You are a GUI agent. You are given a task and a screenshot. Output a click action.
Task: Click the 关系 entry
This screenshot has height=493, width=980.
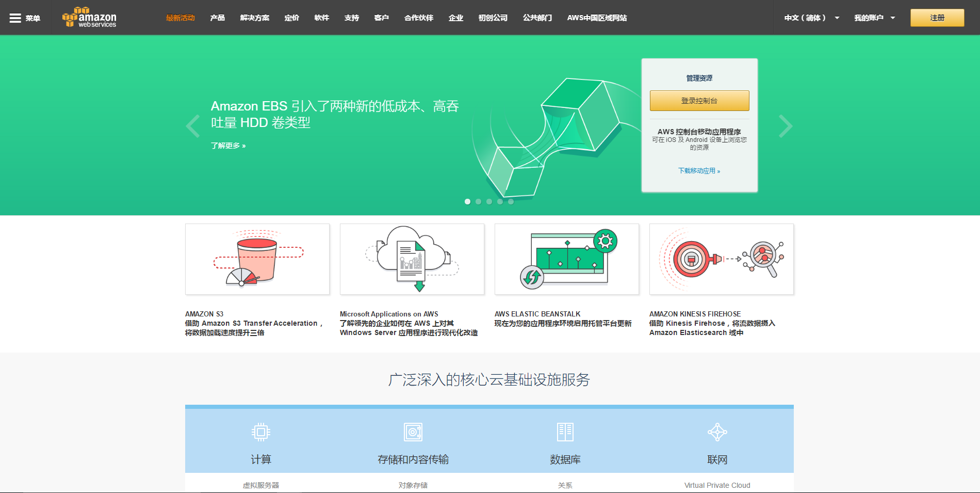pyautogui.click(x=565, y=485)
